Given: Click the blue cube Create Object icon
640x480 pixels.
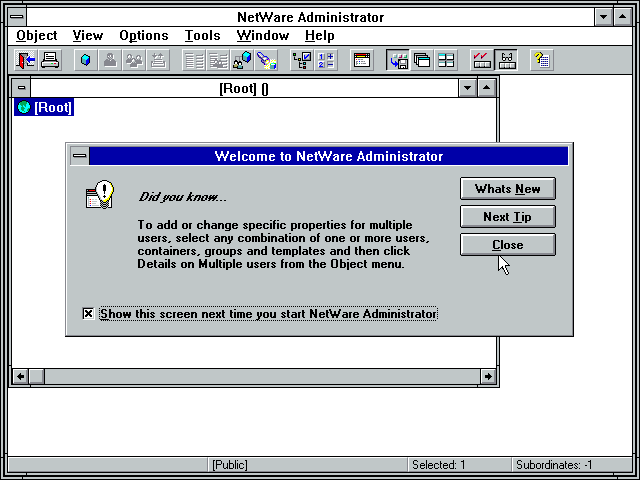Looking at the screenshot, I should [x=86, y=60].
